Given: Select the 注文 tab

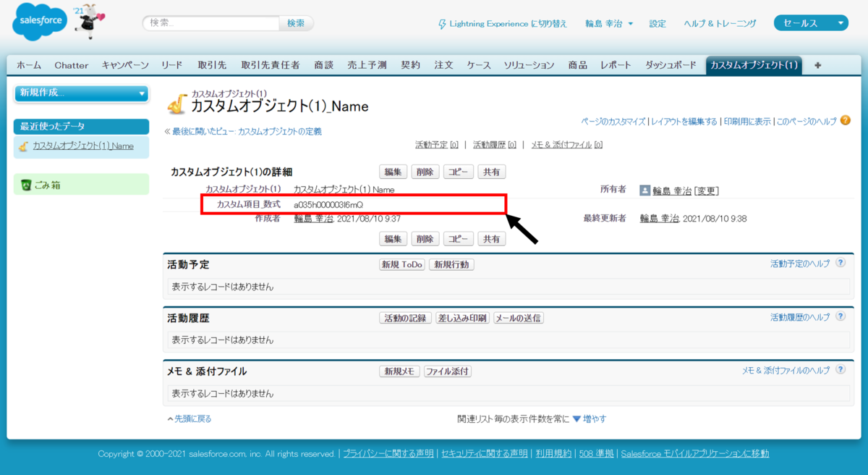Looking at the screenshot, I should (x=444, y=65).
